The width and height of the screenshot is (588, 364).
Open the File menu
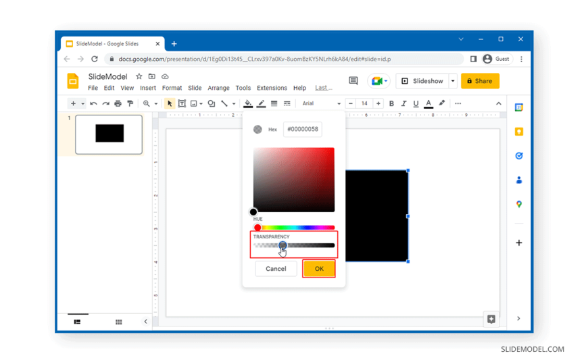[93, 88]
